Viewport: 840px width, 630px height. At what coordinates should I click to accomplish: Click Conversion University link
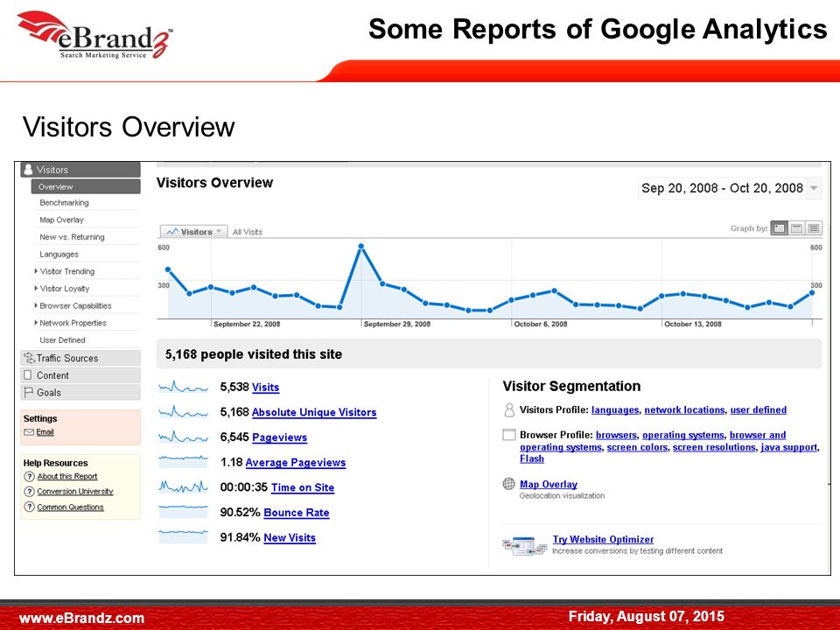point(75,491)
